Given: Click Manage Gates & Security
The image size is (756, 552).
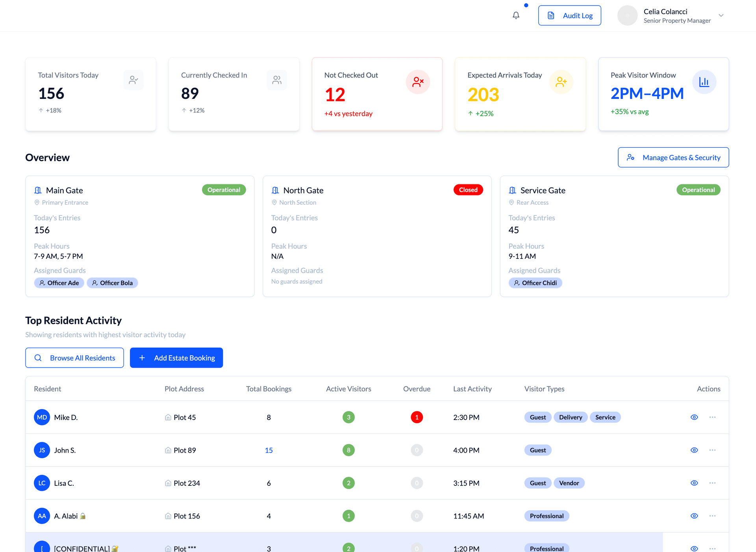Looking at the screenshot, I should pyautogui.click(x=673, y=157).
